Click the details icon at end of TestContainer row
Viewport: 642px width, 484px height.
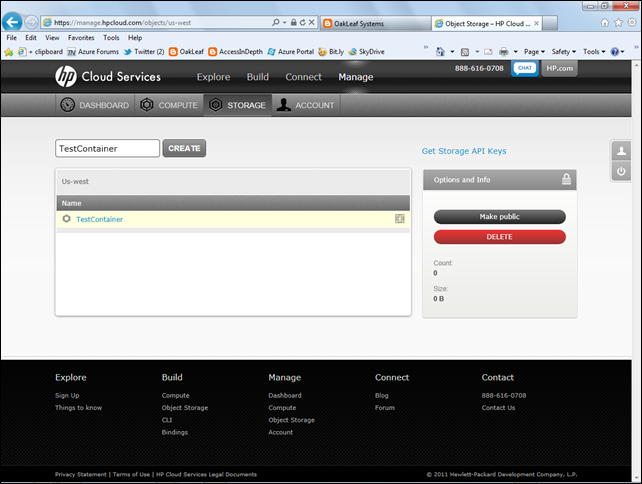tap(400, 219)
